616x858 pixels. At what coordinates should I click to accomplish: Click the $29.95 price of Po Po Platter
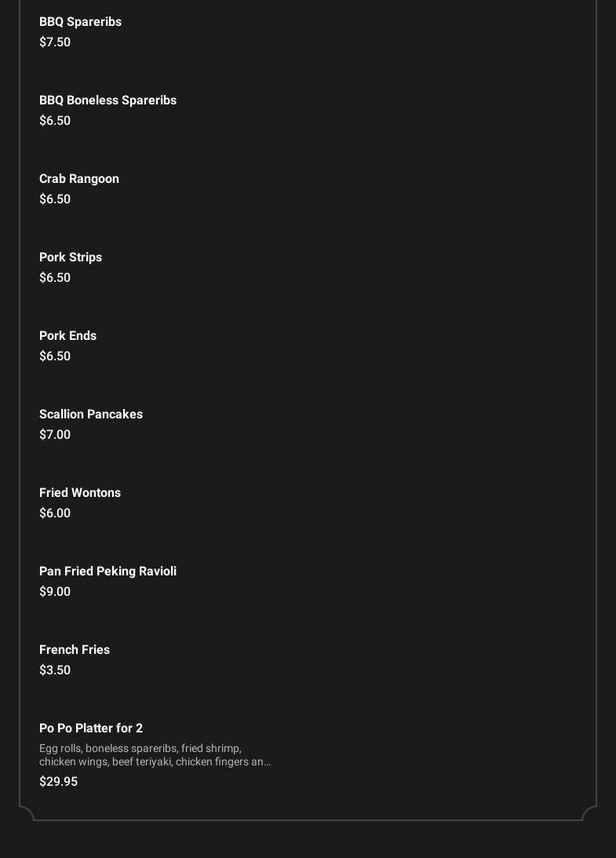[x=58, y=782]
